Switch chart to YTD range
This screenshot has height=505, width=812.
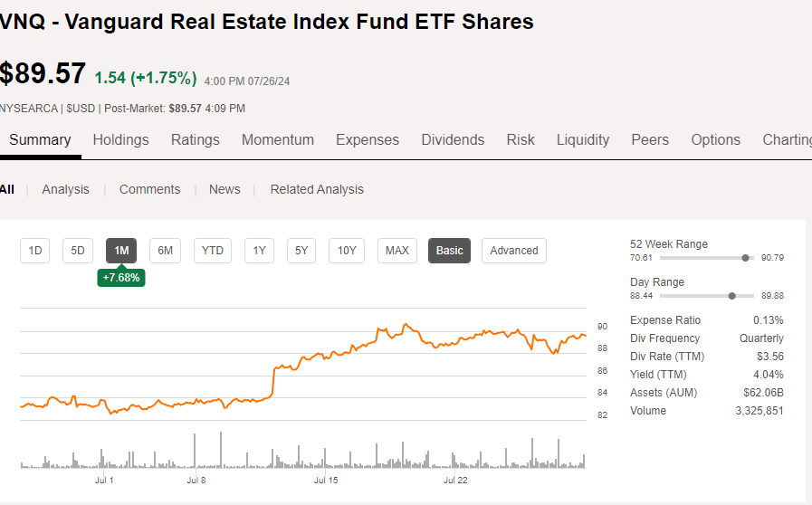click(x=213, y=251)
